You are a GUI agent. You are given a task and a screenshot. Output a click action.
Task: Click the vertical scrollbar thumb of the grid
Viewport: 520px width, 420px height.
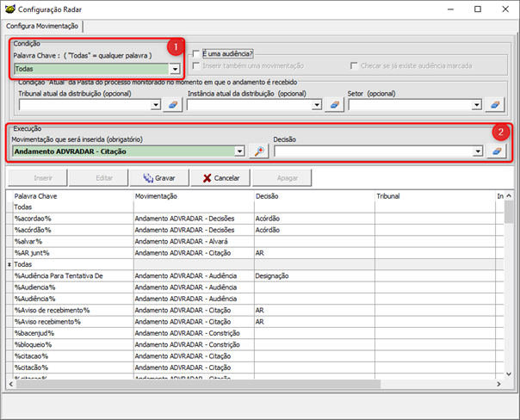pos(509,213)
